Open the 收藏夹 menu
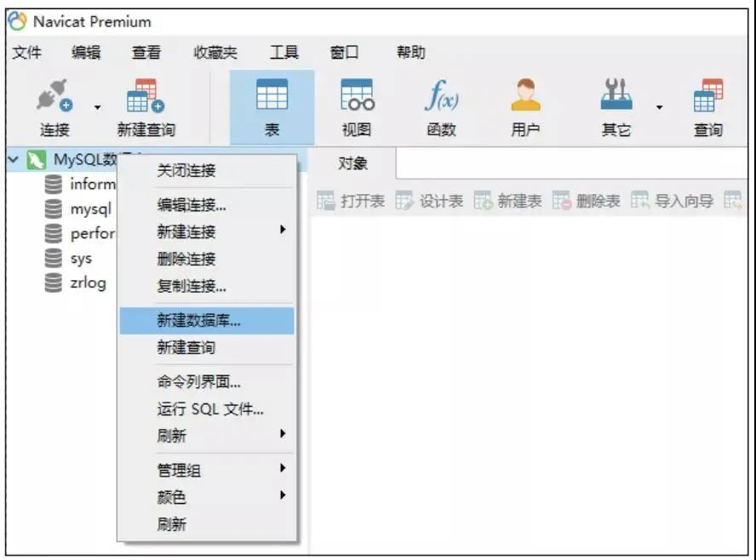The height and width of the screenshot is (560, 756). [215, 52]
